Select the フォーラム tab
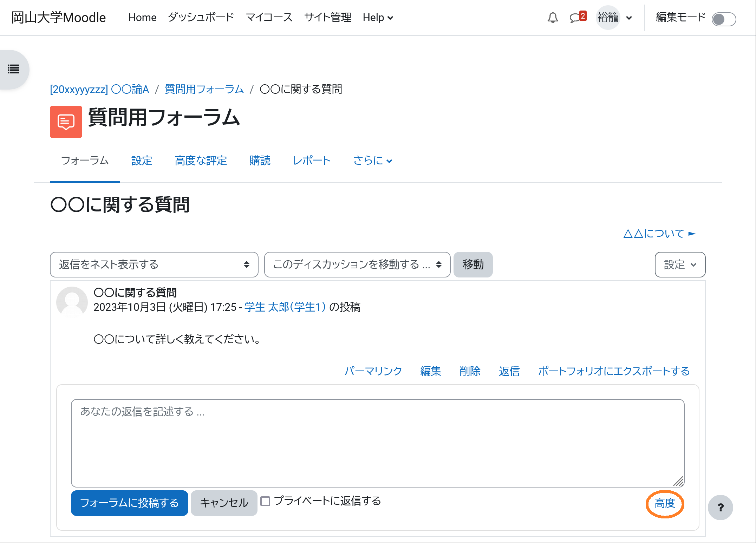 [85, 161]
